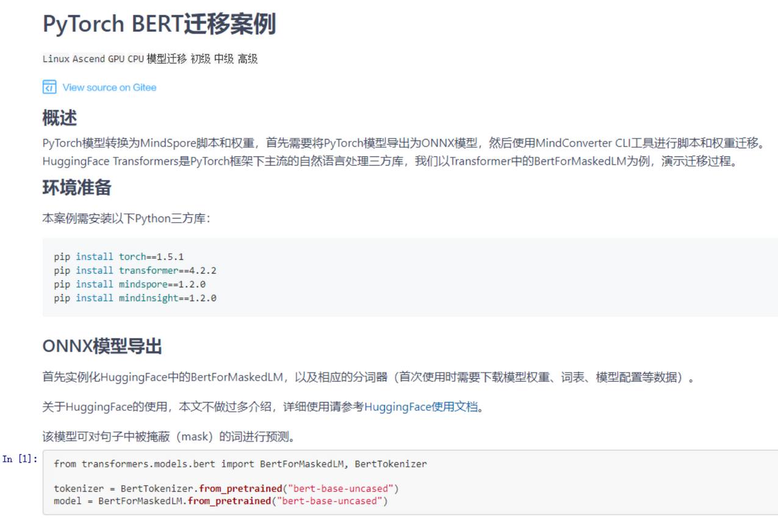Click the Ascend tag under the title
The width and height of the screenshot is (778, 532).
tap(88, 59)
